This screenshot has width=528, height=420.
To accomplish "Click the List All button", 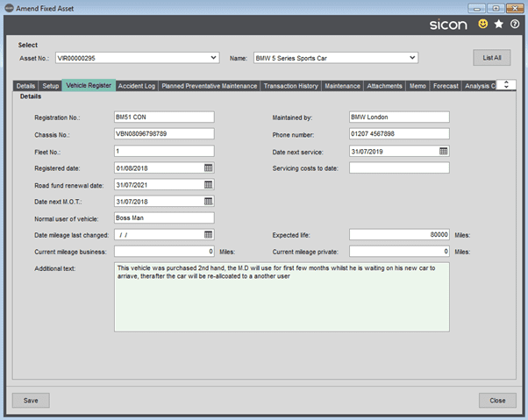I will 492,58.
